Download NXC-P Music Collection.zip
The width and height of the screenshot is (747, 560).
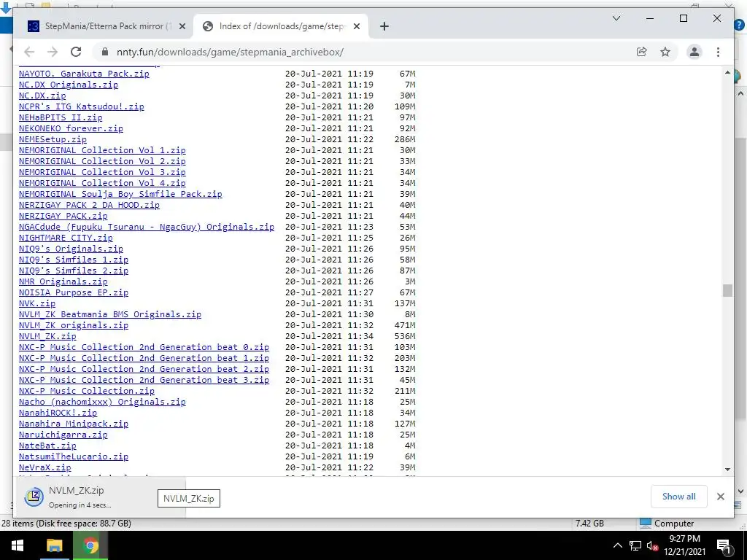[x=87, y=392]
